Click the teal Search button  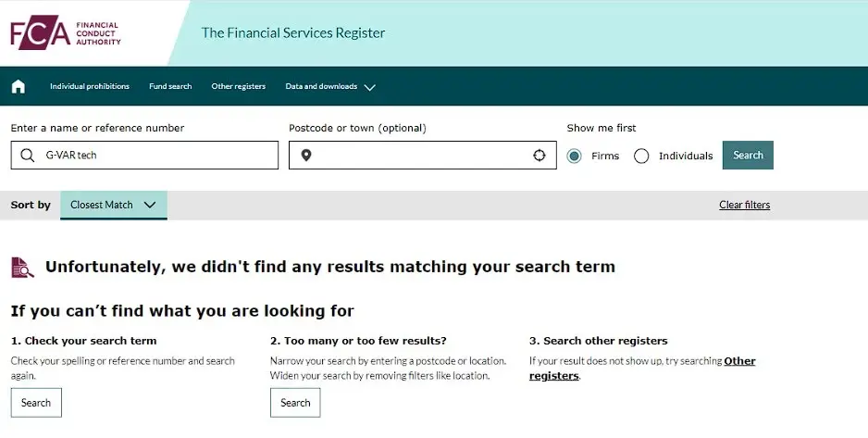point(748,155)
